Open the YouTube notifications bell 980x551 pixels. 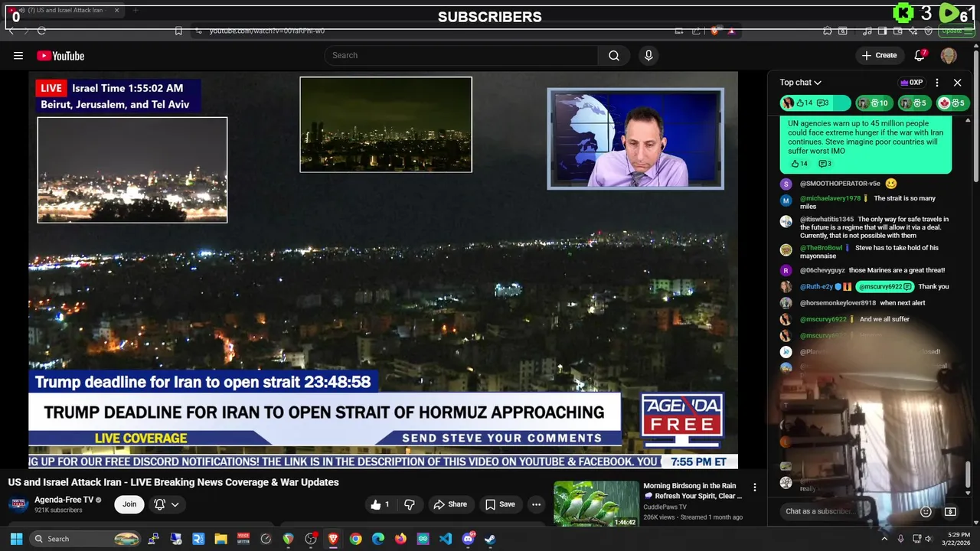(920, 55)
